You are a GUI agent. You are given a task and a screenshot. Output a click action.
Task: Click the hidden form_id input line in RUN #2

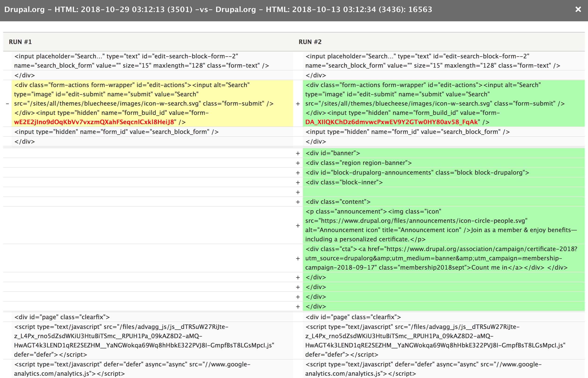pyautogui.click(x=444, y=132)
